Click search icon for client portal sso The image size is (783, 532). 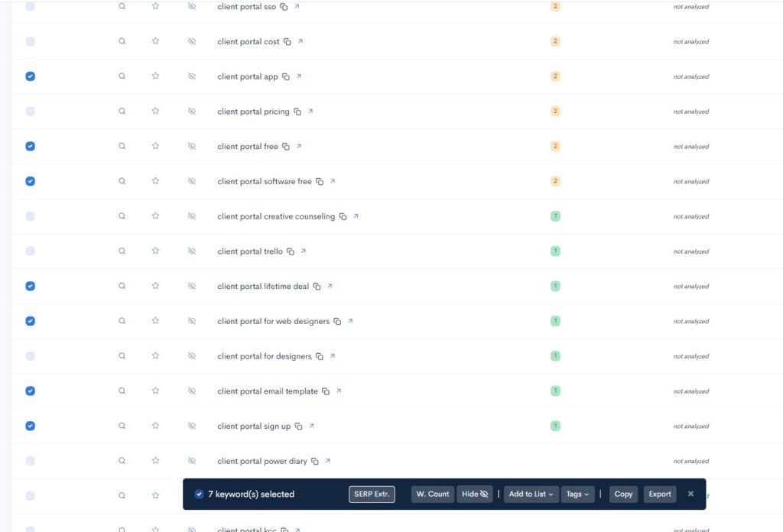(x=122, y=6)
